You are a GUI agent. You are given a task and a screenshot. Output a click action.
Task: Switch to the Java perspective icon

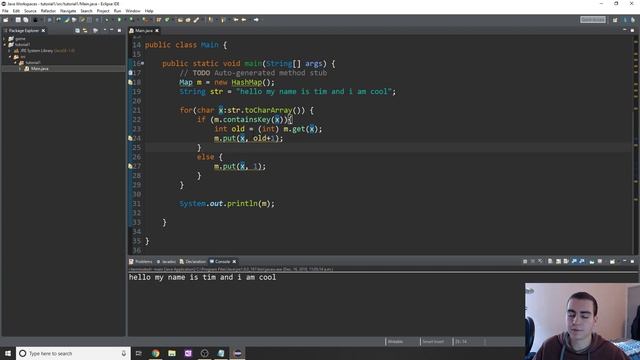pyautogui.click(x=625, y=20)
